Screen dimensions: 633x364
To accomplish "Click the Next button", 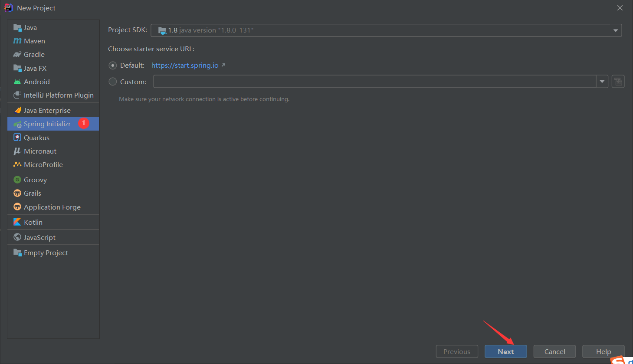I will tap(506, 351).
